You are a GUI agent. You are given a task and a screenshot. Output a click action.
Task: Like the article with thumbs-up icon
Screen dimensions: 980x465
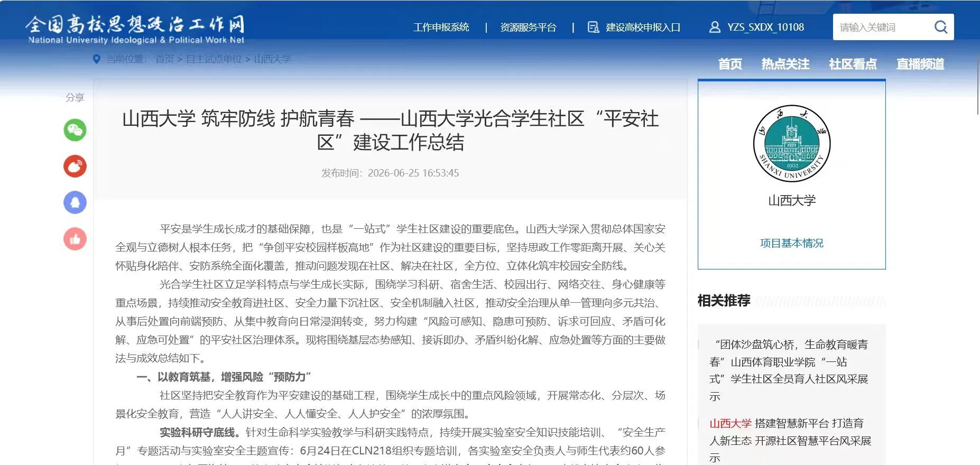75,239
